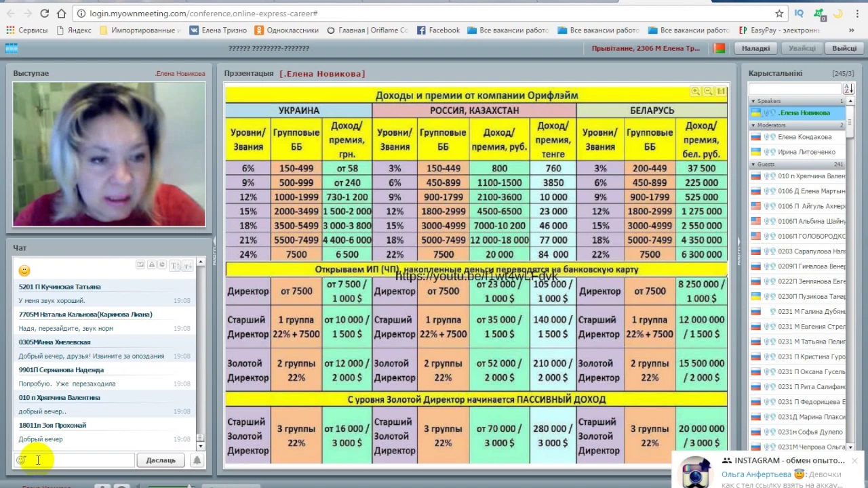The image size is (868, 488).
Task: Go back in the browser
Action: point(11,14)
